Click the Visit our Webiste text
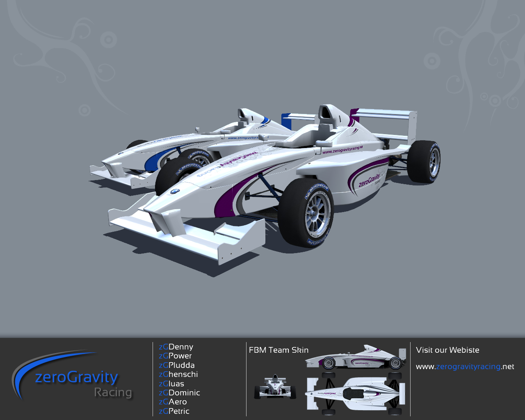 click(447, 350)
